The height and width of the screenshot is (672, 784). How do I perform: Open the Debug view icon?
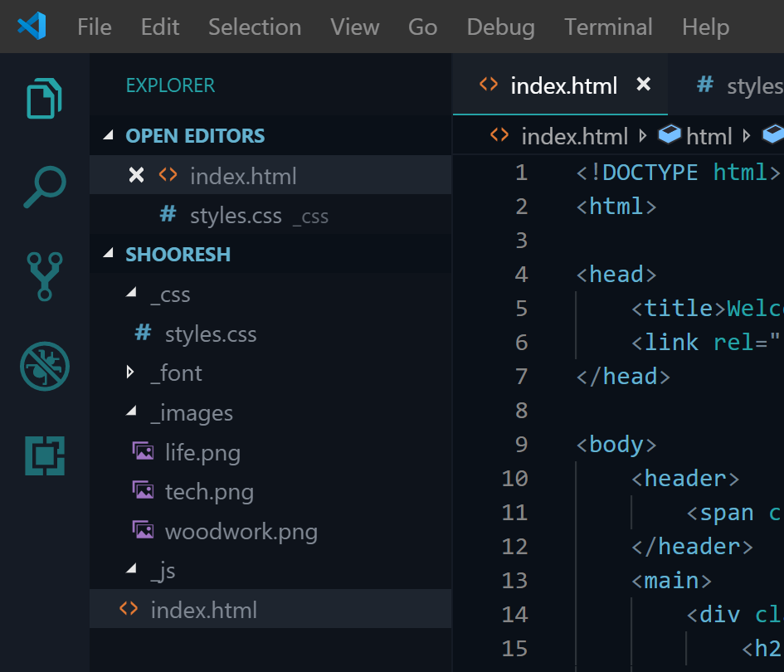tap(45, 366)
